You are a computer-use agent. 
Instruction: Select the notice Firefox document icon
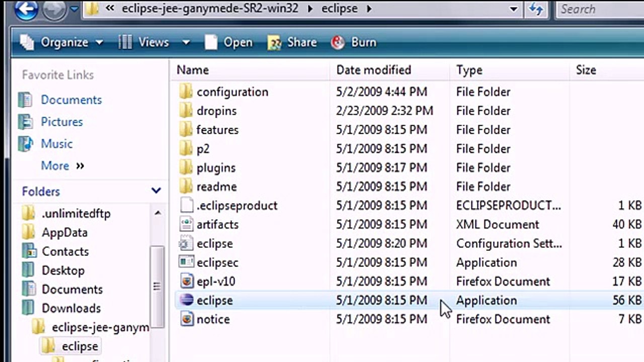point(186,319)
